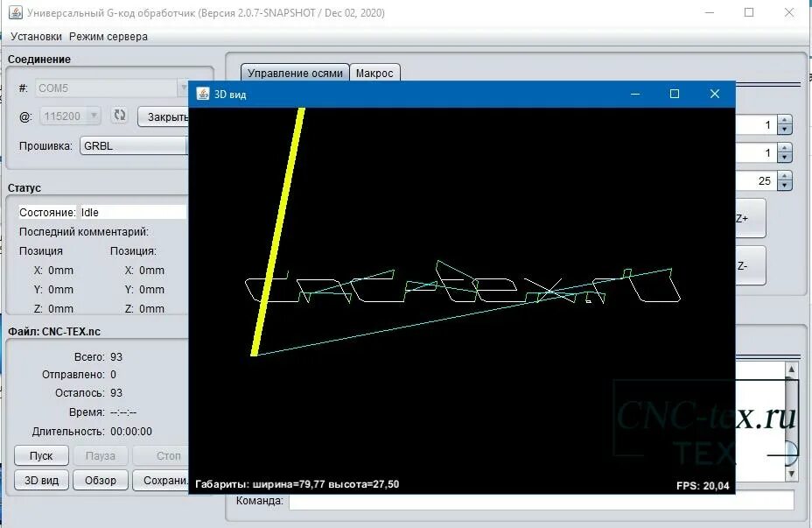Click the Закрыть connection button

pyautogui.click(x=163, y=117)
